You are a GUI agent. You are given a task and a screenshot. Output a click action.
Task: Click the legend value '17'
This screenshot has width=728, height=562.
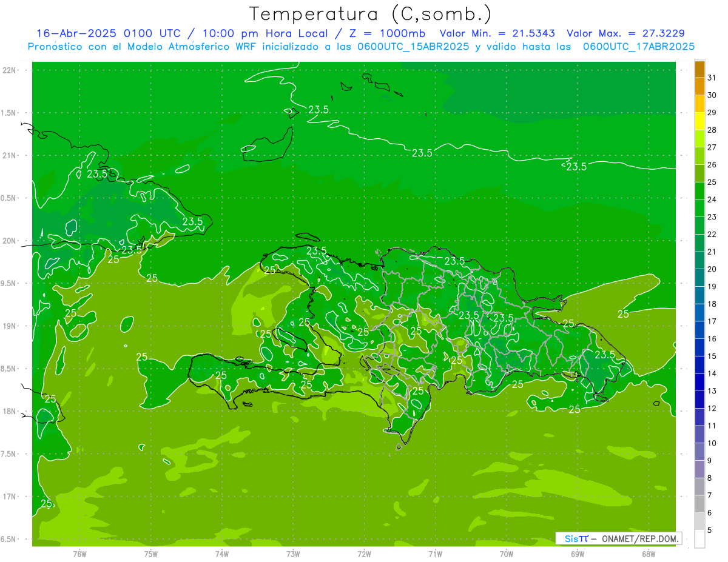click(x=712, y=321)
